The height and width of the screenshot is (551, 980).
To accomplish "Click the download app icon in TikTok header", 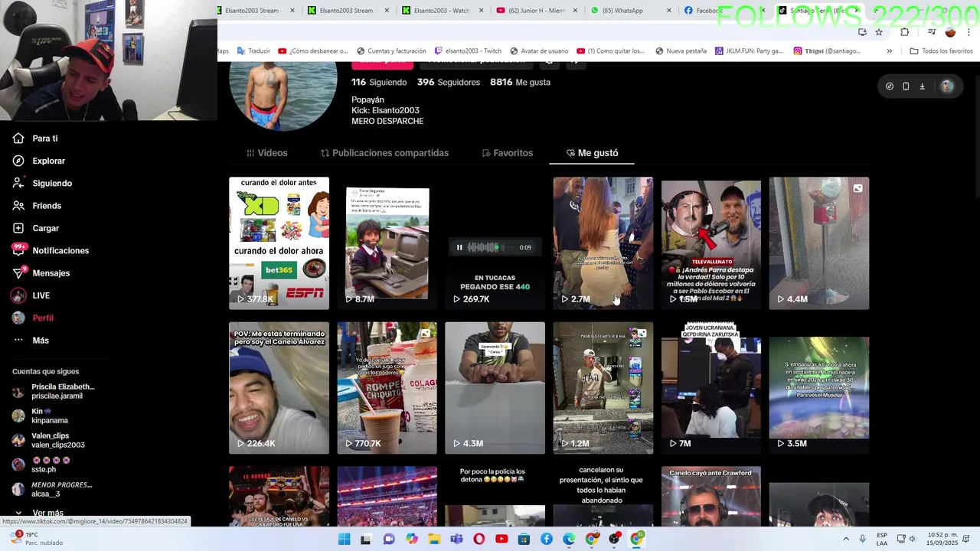I will 922,86.
